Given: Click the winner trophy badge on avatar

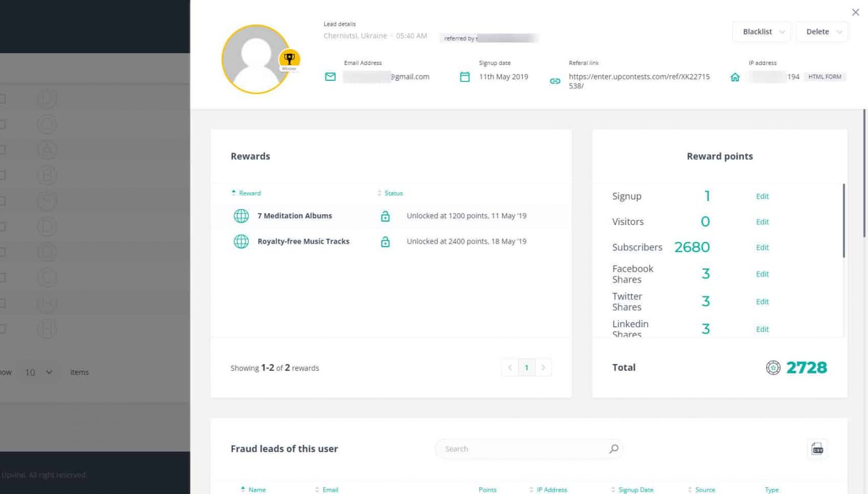Looking at the screenshot, I should pos(289,59).
